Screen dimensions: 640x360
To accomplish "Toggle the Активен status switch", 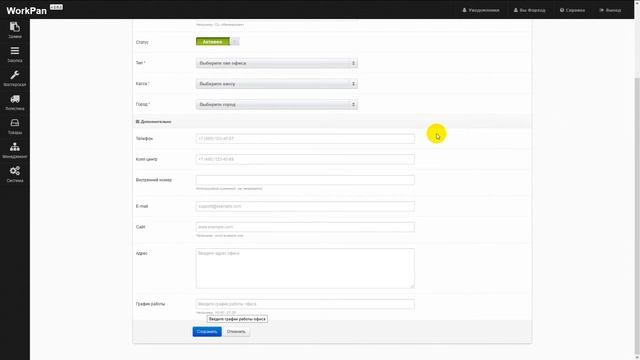I will (x=218, y=42).
